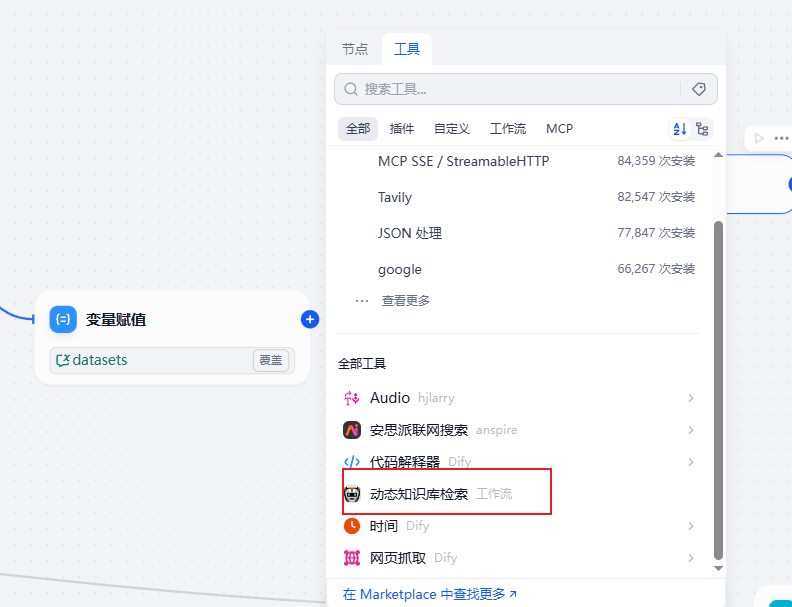Open the three-dot menu on right node
This screenshot has width=792, height=607.
(x=781, y=138)
